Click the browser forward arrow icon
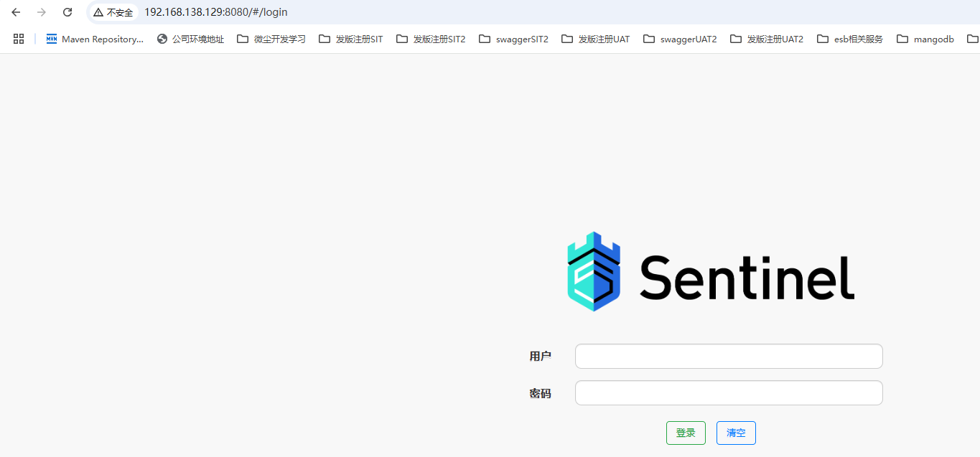 42,12
